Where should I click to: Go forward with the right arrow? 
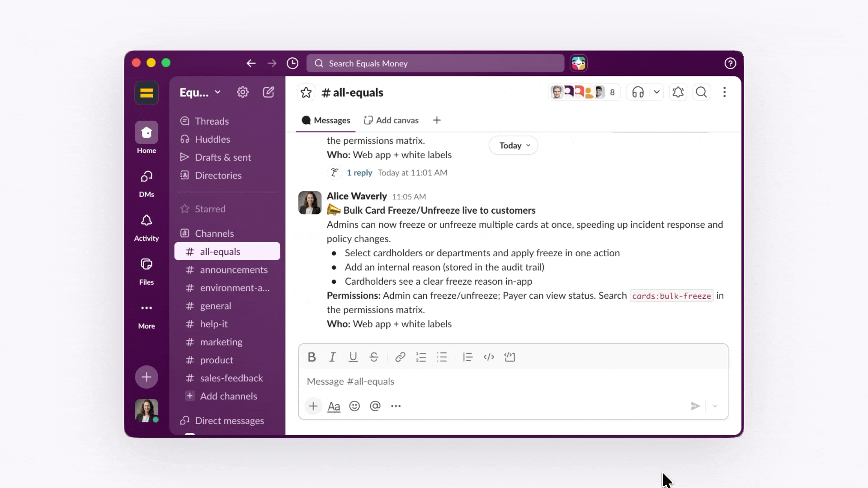tap(272, 63)
